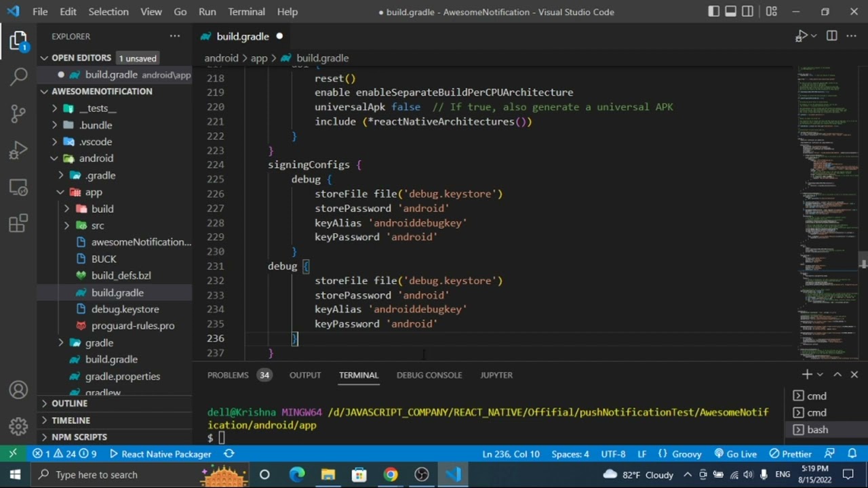Viewport: 868px width, 488px height.
Task: Click the Windows Start button
Action: coord(15,474)
